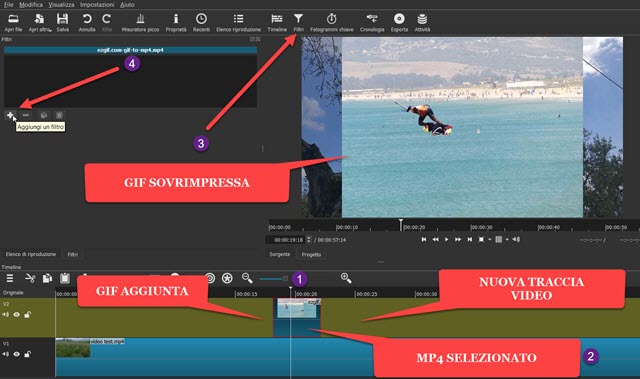This screenshot has height=379, width=640.
Task: Toggle ripple all tracks asterisk icon
Action: coord(227,278)
